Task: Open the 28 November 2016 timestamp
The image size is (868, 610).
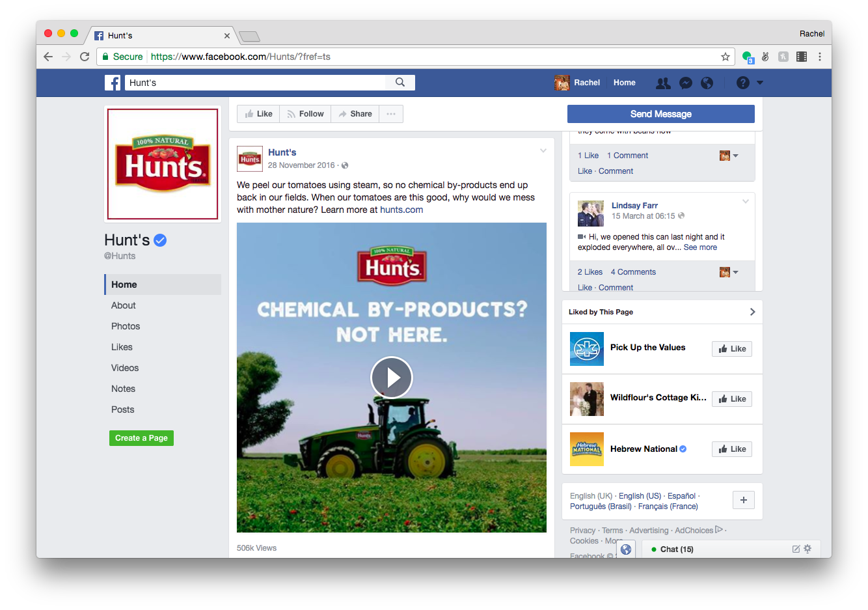Action: pyautogui.click(x=301, y=165)
